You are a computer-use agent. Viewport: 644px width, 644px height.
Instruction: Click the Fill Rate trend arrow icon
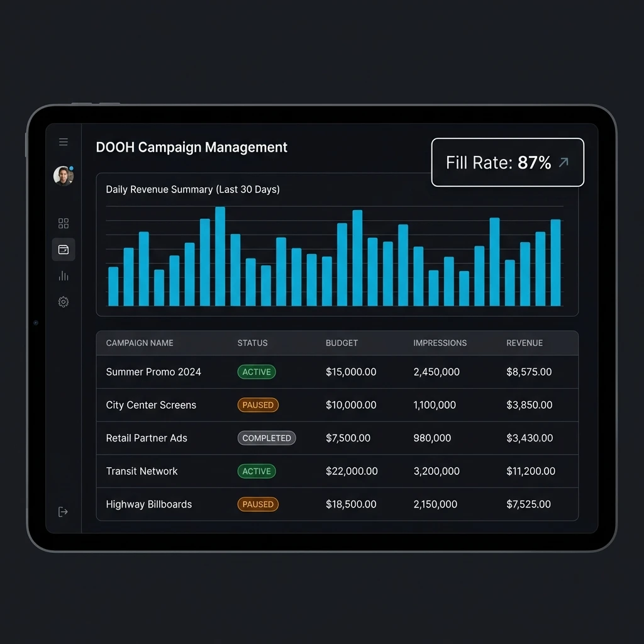[x=564, y=162]
